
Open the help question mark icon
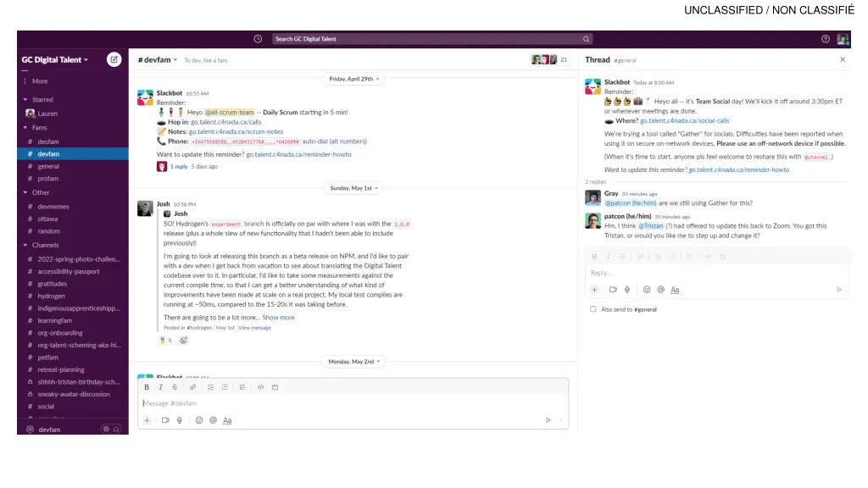(x=826, y=39)
